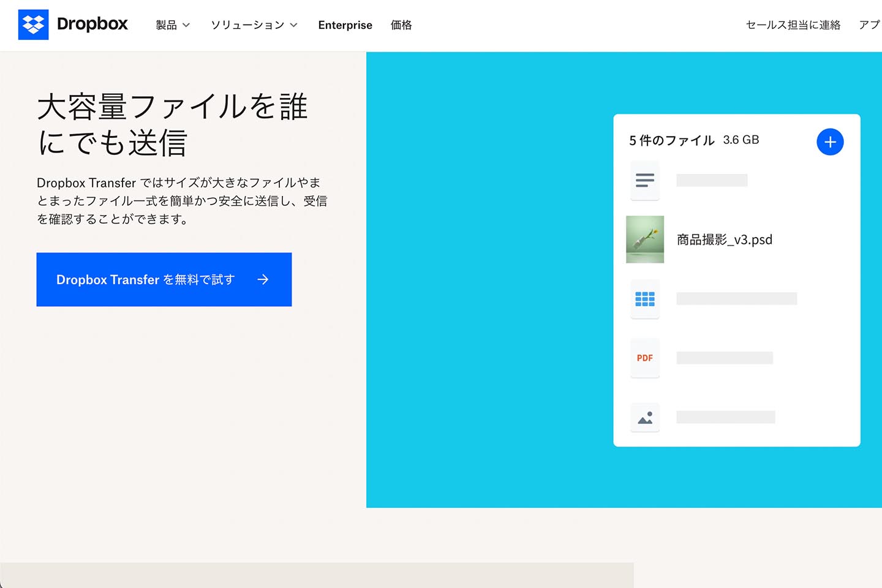Click the セールス担当に連絡 link
The height and width of the screenshot is (588, 882).
793,25
